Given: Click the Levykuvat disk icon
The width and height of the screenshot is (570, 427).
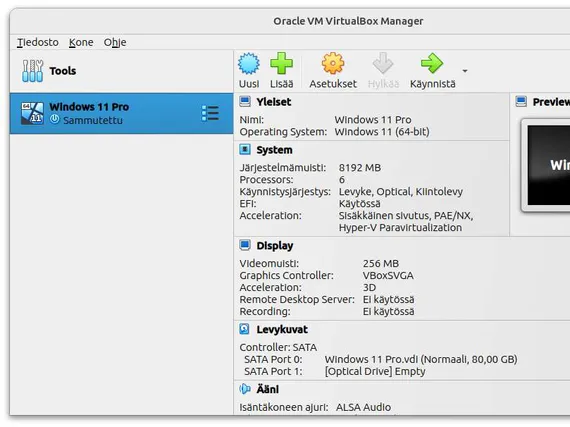Looking at the screenshot, I should (244, 329).
